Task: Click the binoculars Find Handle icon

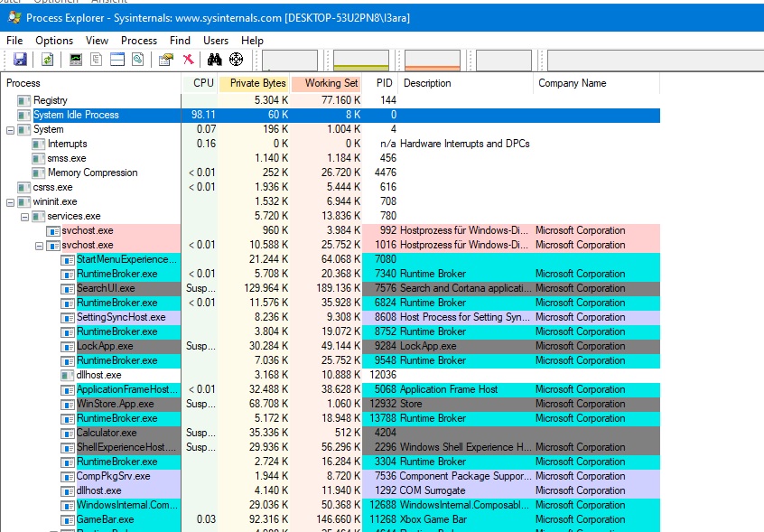Action: coord(215,60)
